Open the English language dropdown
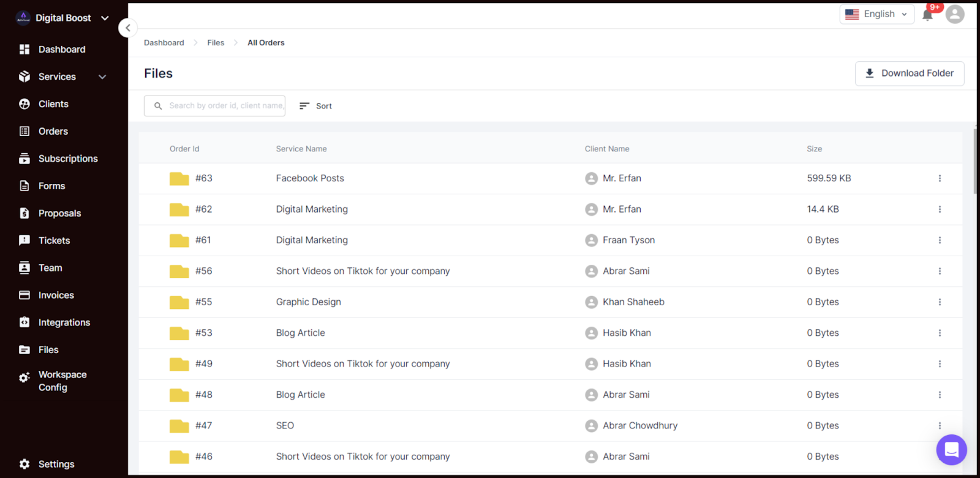This screenshot has height=478, width=980. click(x=876, y=14)
